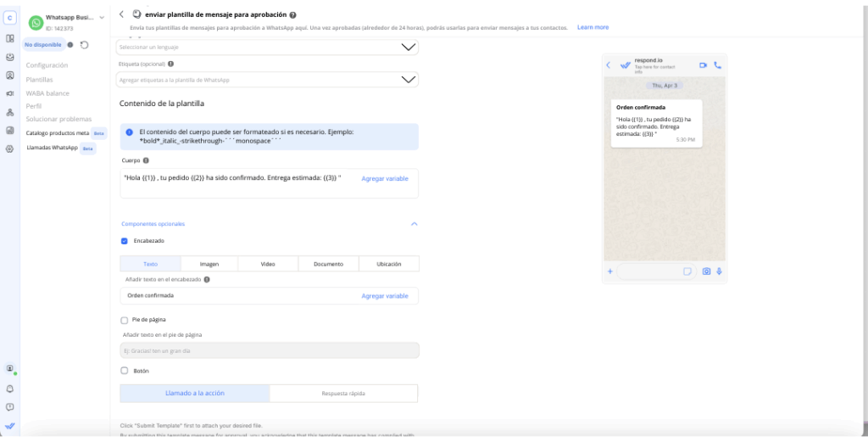868x442 pixels.
Task: Click the 'Thu, Apr 3' date chip
Action: (665, 86)
